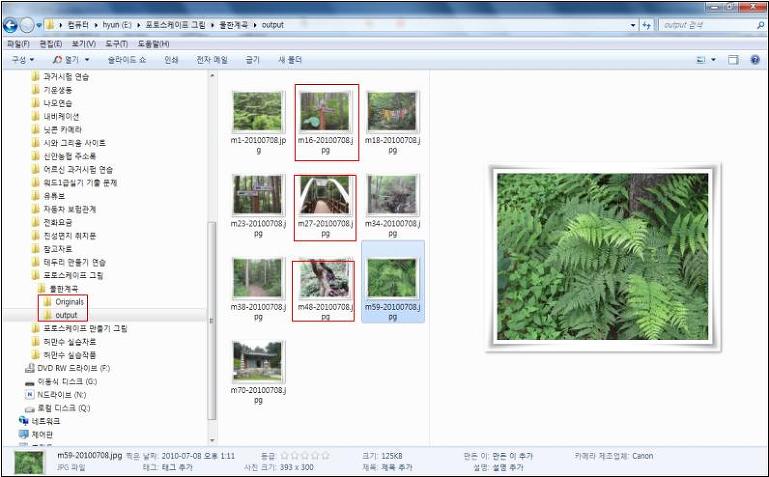Change view using the view icon

(700, 60)
